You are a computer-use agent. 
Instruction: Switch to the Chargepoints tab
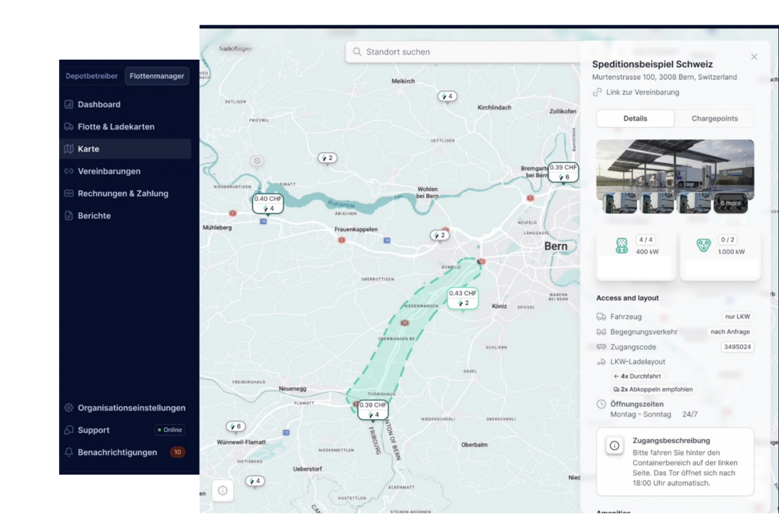click(x=714, y=119)
